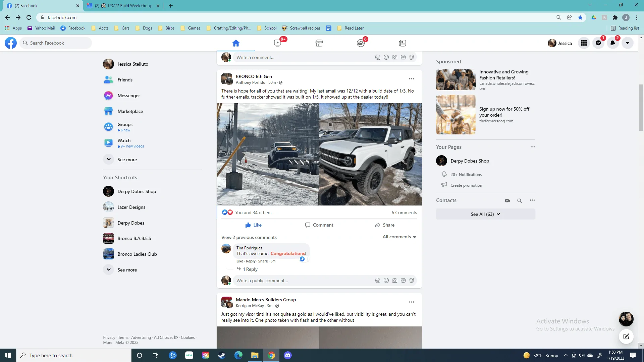Open the All comments sorting dropdown
Screen dimensions: 644x362
pyautogui.click(x=399, y=237)
